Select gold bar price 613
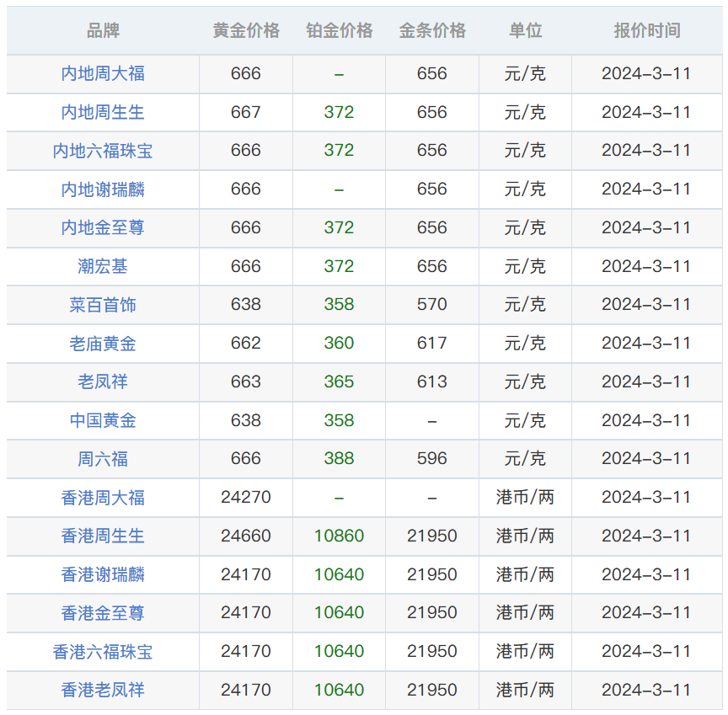Viewport: 728px width, 715px height. click(431, 382)
